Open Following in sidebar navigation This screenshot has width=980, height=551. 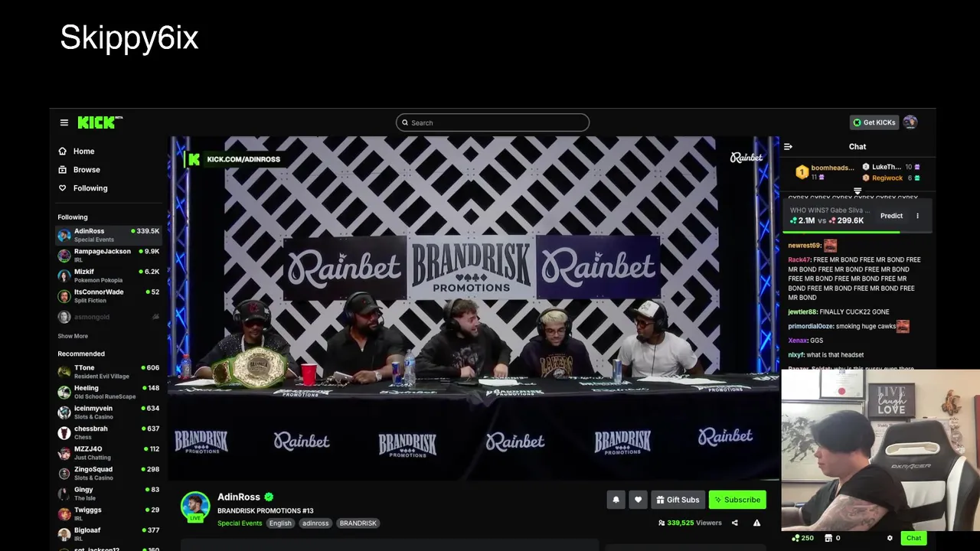click(x=90, y=188)
